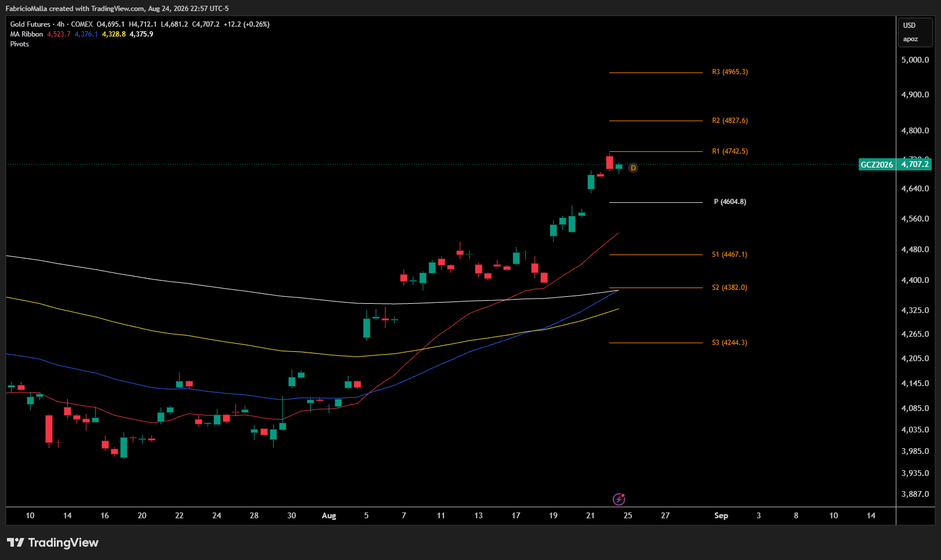The width and height of the screenshot is (941, 560).
Task: Click the 4,480.0 price axis label
Action: pyautogui.click(x=915, y=249)
